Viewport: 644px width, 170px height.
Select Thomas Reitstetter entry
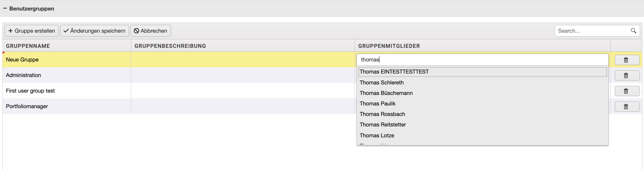383,124
